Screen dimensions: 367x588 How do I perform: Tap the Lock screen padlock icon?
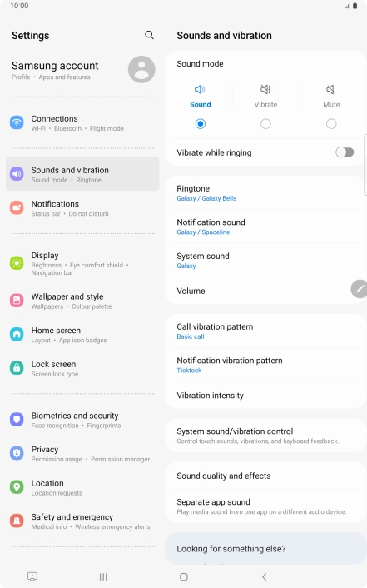click(x=17, y=368)
